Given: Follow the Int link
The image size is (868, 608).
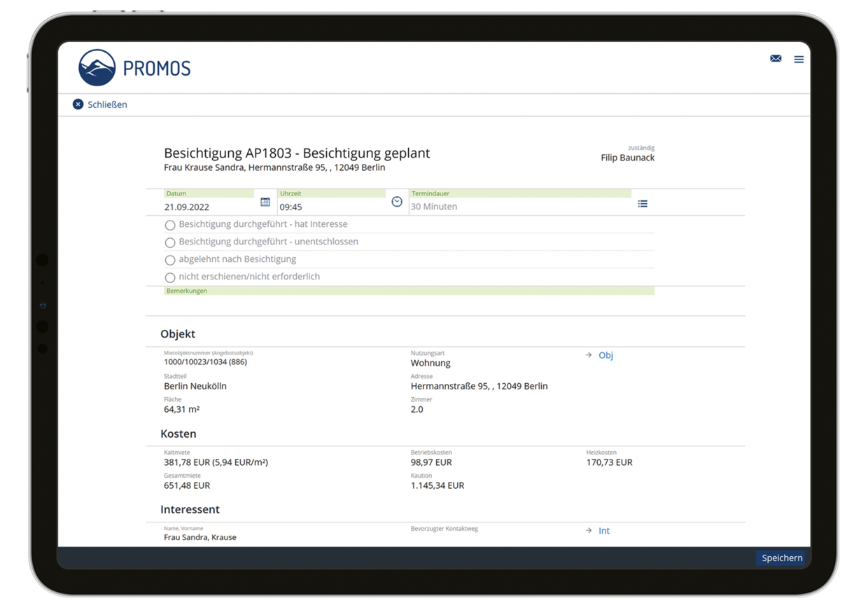Looking at the screenshot, I should click(604, 531).
